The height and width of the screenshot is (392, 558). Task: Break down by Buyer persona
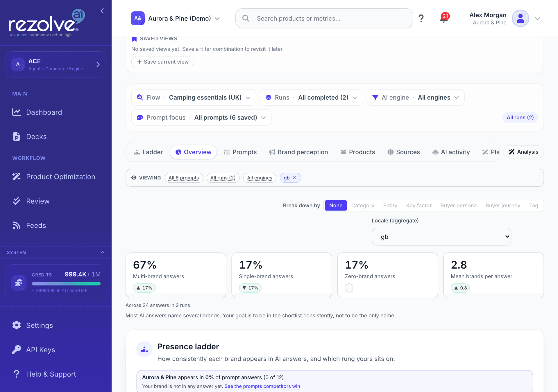click(458, 206)
